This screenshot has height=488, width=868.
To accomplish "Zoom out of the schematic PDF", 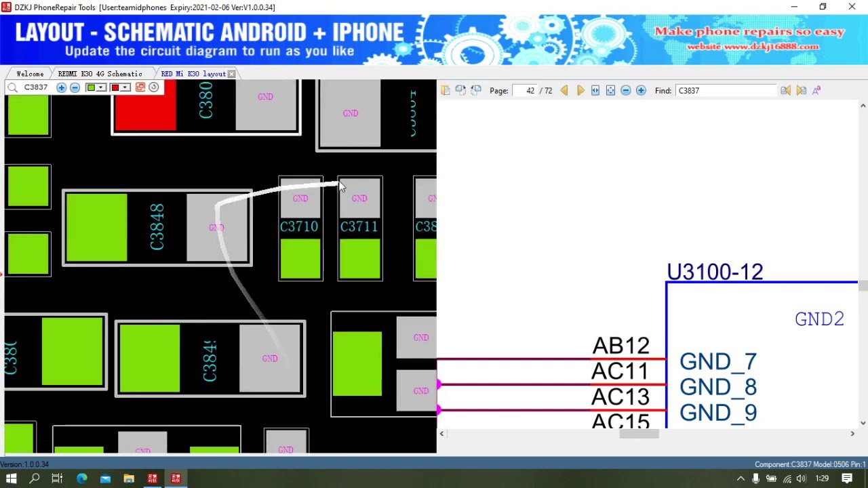I will 626,90.
